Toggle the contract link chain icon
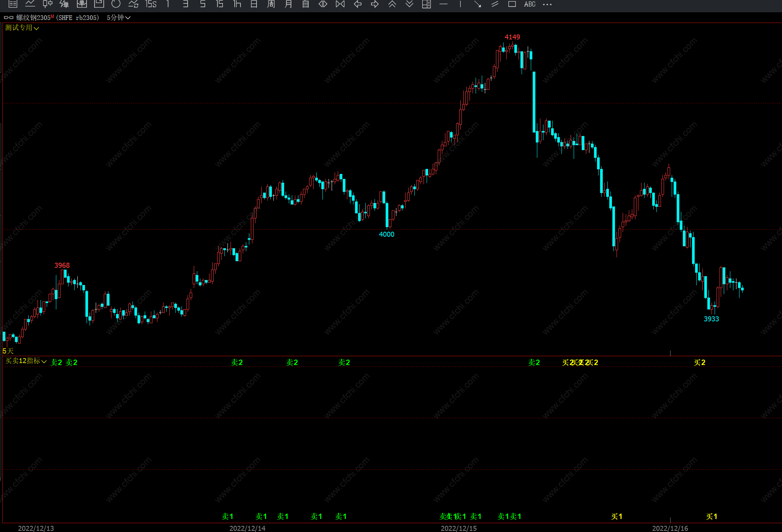Image resolution: width=782 pixels, height=532 pixels. click(8, 18)
